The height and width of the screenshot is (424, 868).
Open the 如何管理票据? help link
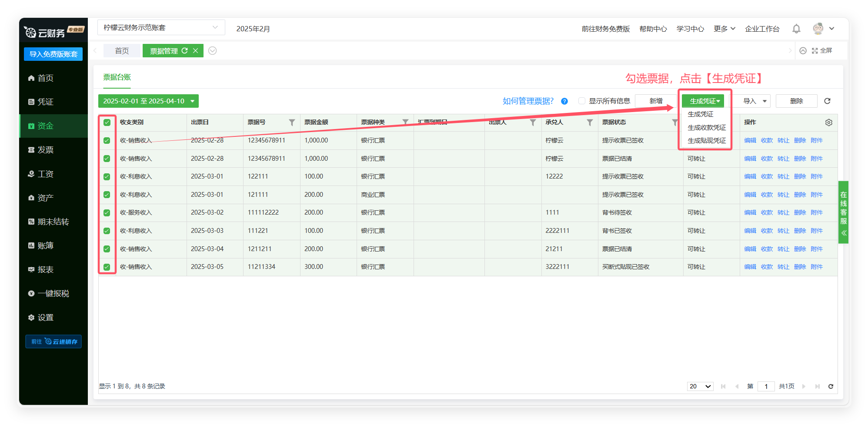(x=528, y=101)
